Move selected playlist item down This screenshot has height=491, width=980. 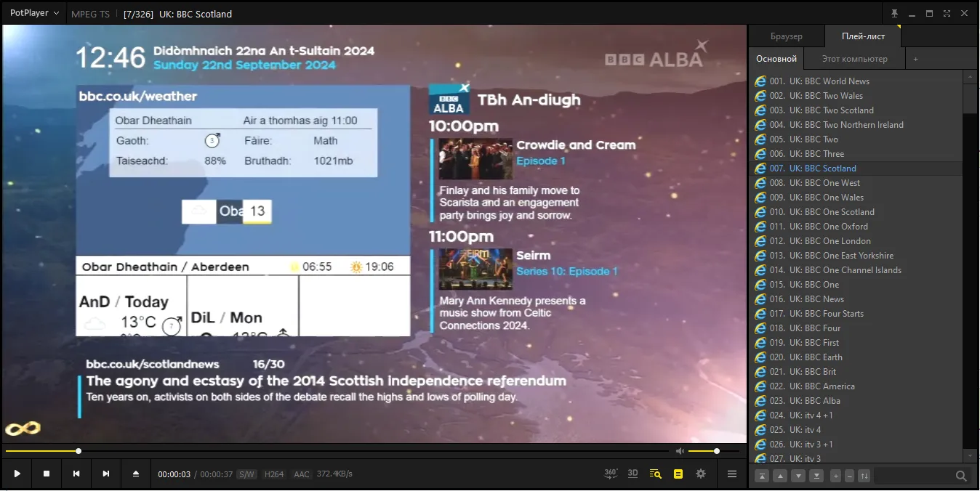tap(798, 476)
